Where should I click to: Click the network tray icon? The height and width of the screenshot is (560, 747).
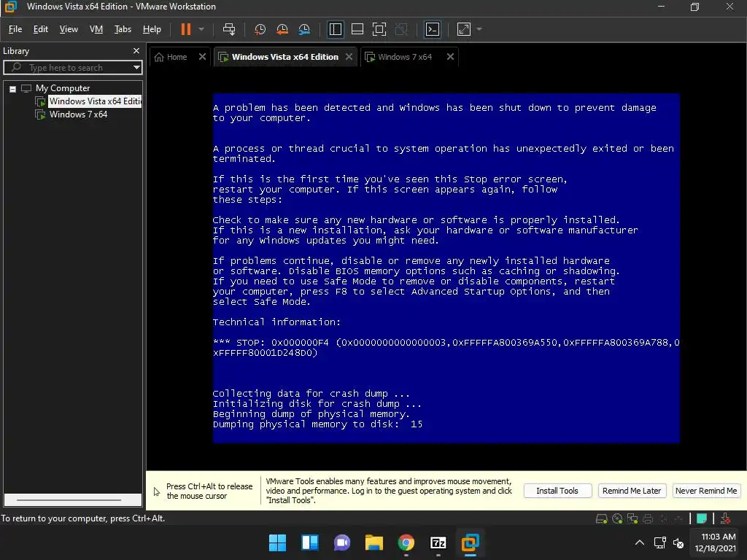coord(659,542)
